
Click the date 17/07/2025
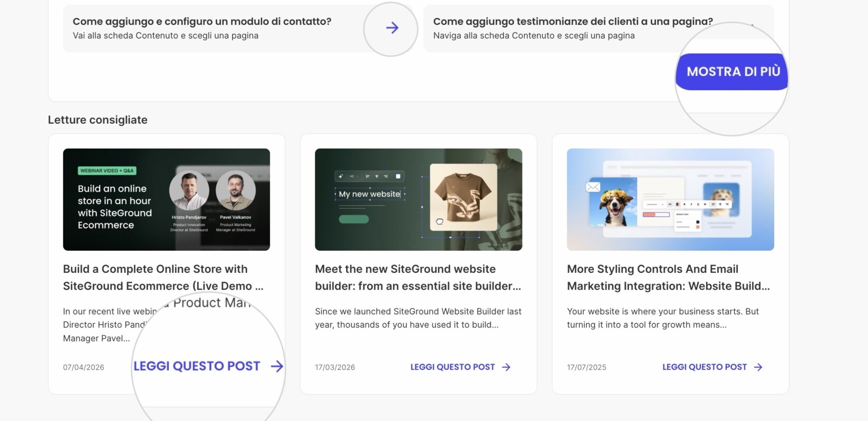click(x=587, y=367)
